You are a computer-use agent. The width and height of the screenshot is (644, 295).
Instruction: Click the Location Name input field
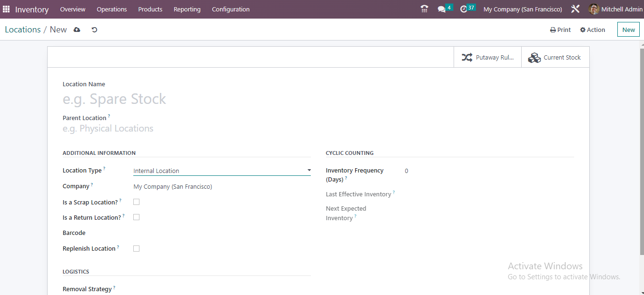pyautogui.click(x=190, y=99)
